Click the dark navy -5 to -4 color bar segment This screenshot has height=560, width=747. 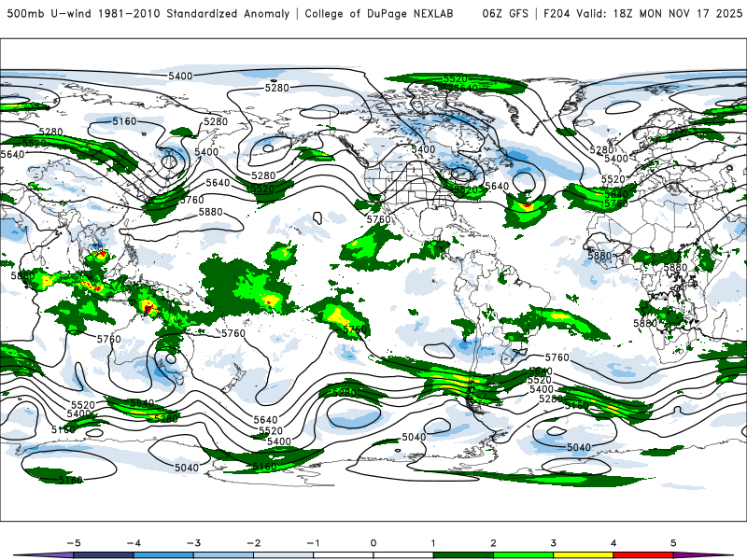tap(104, 555)
